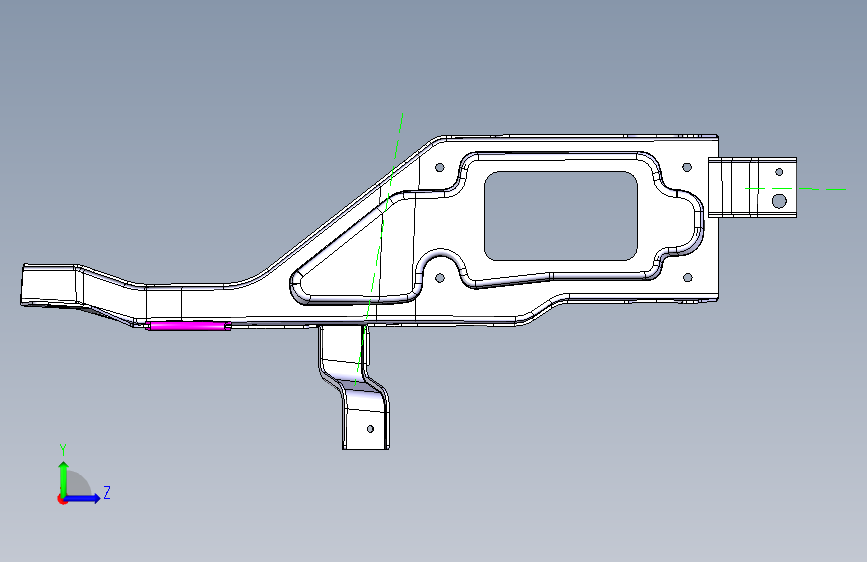This screenshot has width=867, height=562.
Task: Click the red origin ball of the coordinate triad
Action: (62, 499)
